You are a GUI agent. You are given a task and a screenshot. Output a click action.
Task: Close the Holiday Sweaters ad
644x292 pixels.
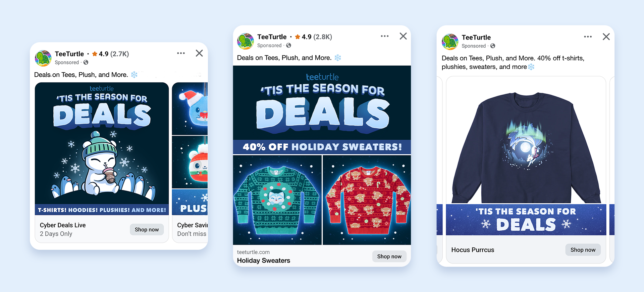tap(403, 36)
